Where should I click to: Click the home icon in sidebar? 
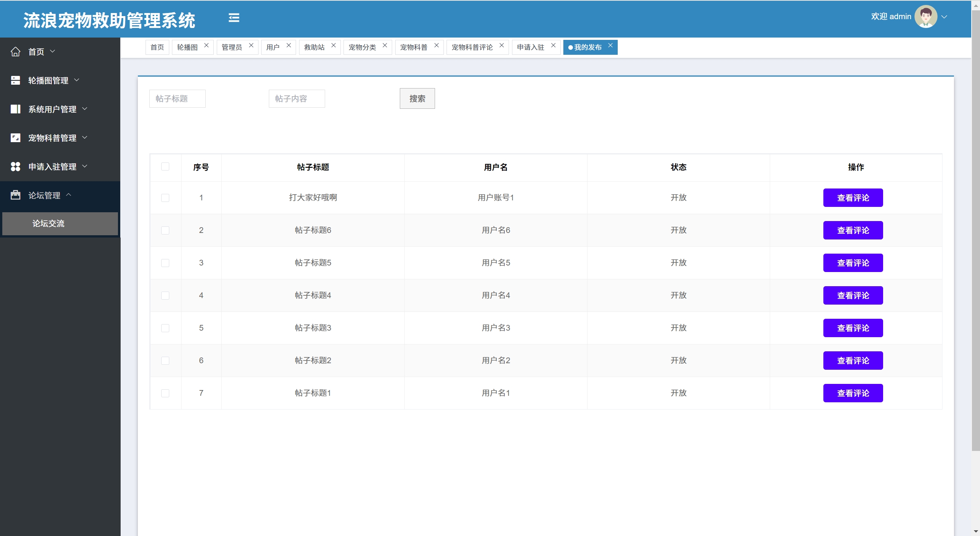[x=15, y=52]
